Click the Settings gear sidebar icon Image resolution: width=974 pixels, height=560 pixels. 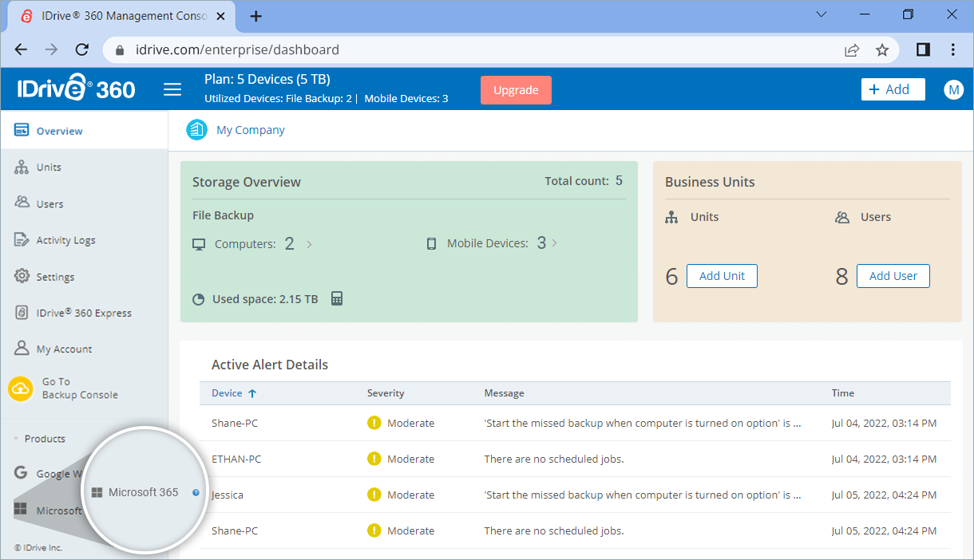[x=22, y=276]
